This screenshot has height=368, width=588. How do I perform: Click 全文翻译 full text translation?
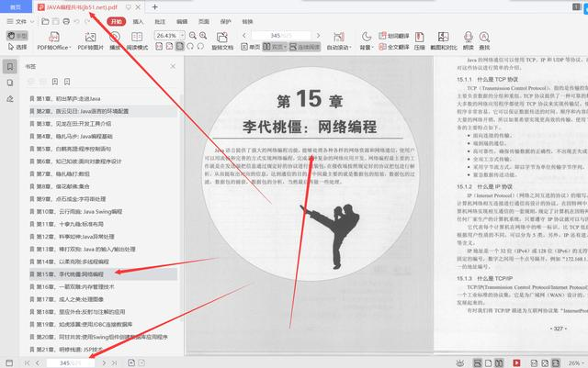pos(394,47)
